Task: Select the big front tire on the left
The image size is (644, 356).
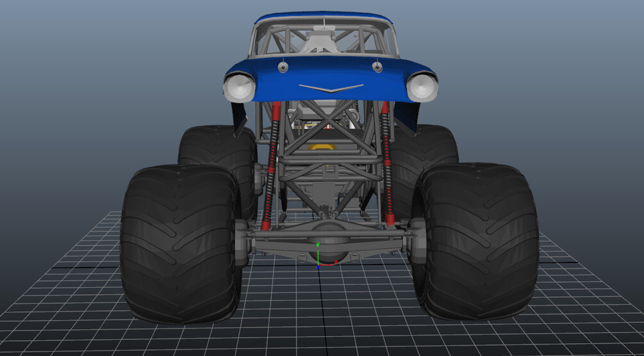Action: tap(181, 243)
